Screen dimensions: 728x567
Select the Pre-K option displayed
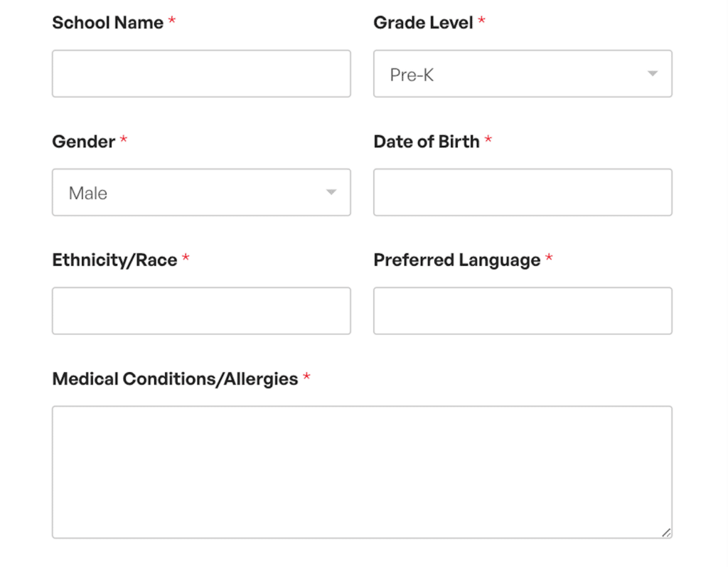(x=412, y=73)
